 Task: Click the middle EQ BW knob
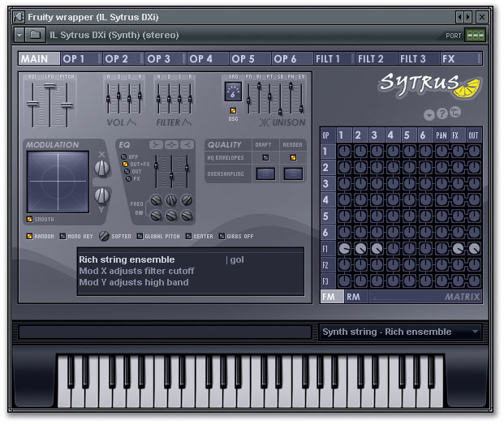coord(171,216)
